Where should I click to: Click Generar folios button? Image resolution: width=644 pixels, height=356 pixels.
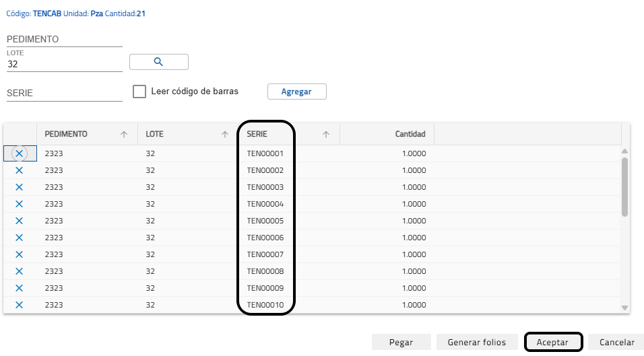tap(476, 342)
